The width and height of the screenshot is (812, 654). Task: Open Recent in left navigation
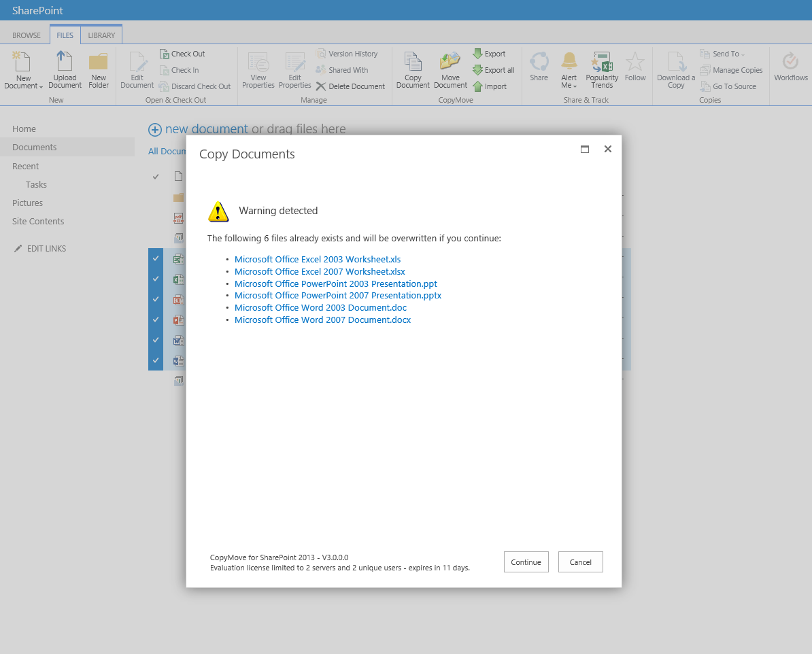[25, 166]
